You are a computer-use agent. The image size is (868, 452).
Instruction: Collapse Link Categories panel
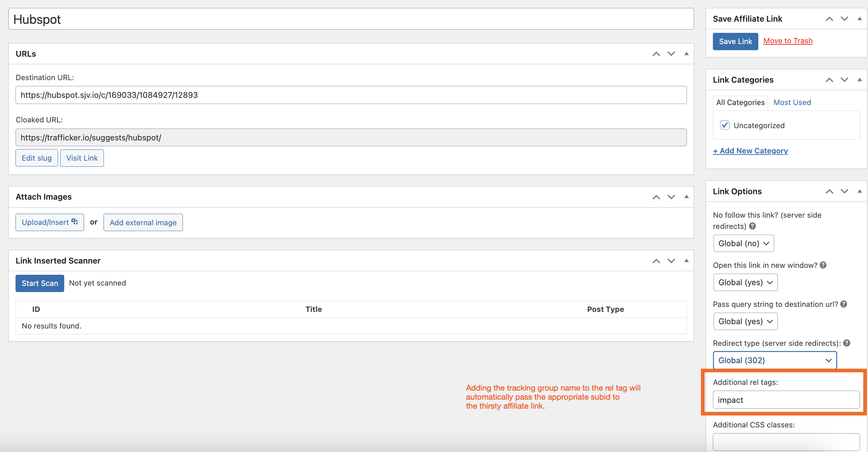859,80
